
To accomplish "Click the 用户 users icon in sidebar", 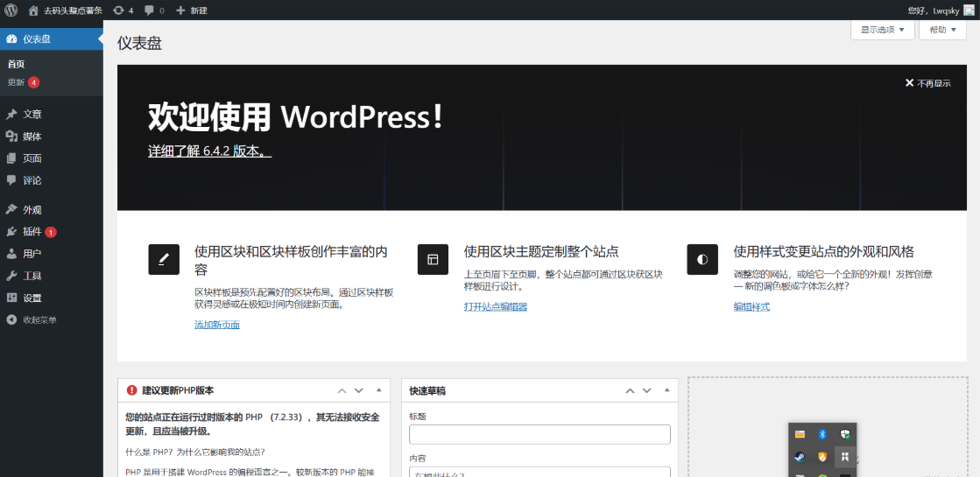I will (x=11, y=254).
